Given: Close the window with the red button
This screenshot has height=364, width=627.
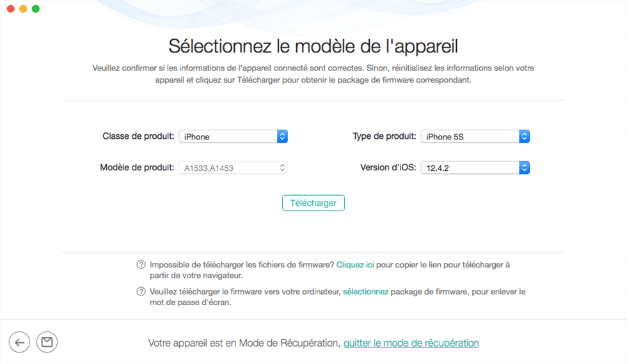Looking at the screenshot, I should click(11, 9).
